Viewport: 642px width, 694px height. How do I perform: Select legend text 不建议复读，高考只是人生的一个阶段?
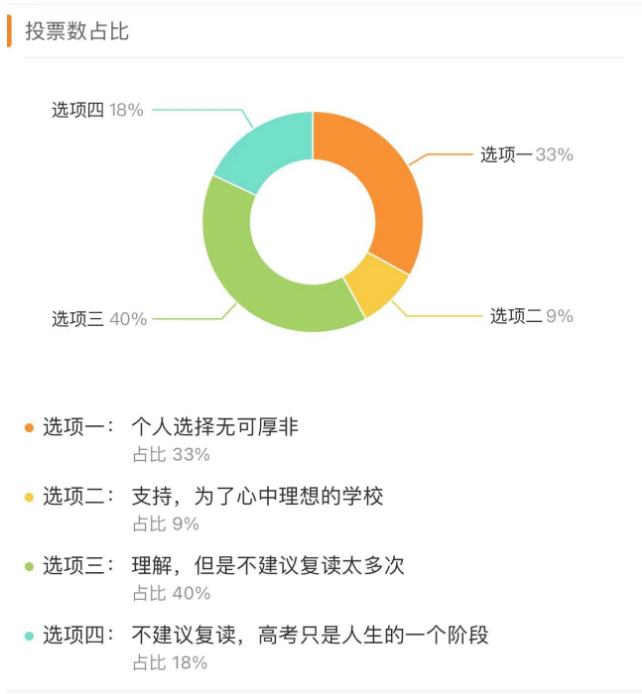[310, 635]
